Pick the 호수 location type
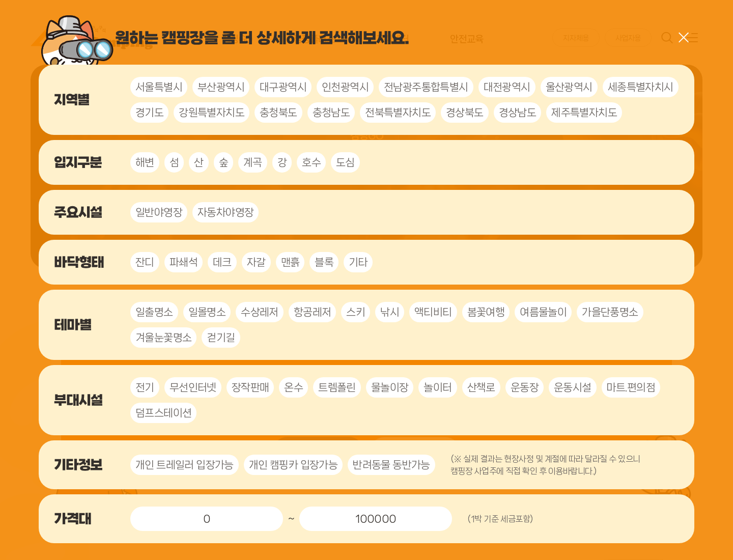The image size is (733, 560). pyautogui.click(x=311, y=162)
